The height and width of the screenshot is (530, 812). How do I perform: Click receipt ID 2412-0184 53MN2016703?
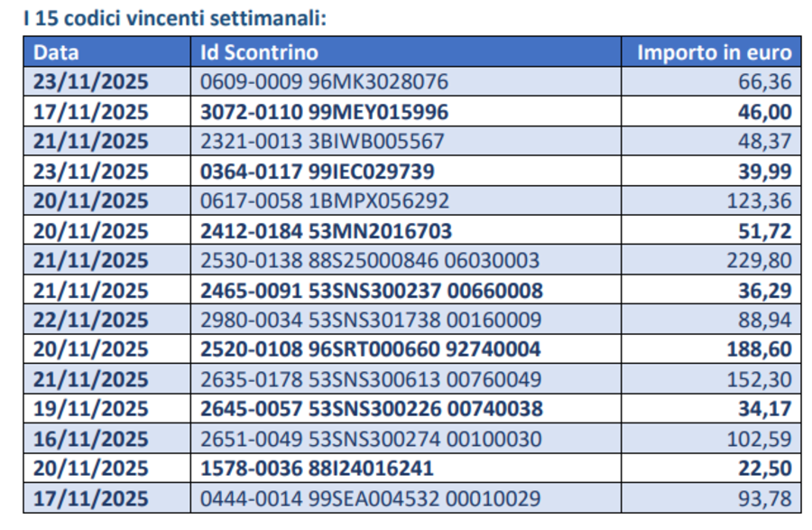[x=326, y=231]
